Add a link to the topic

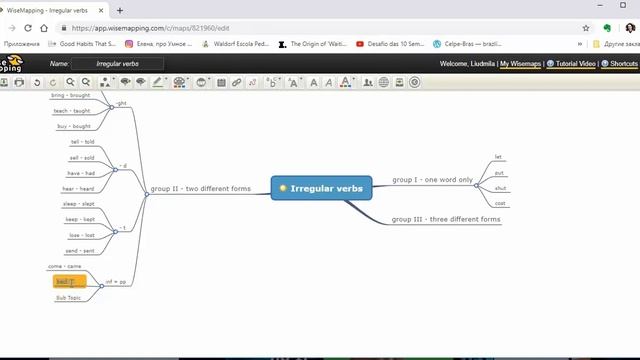click(236, 82)
